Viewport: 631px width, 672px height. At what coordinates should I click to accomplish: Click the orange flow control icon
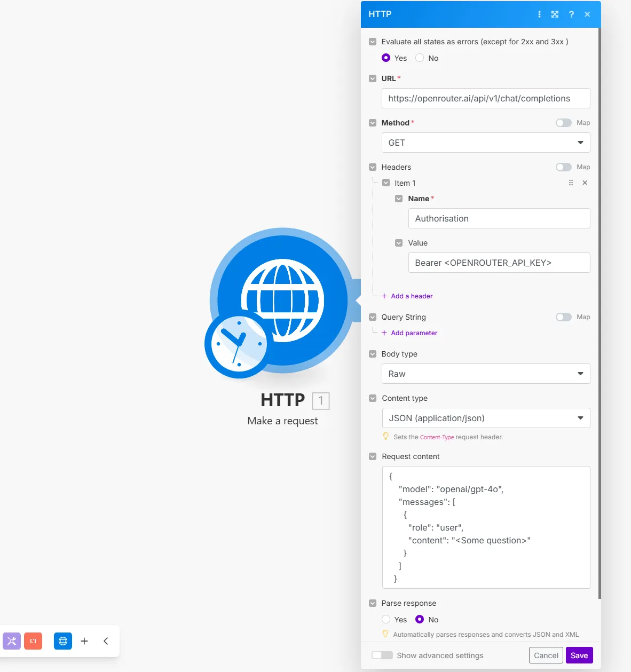[33, 641]
